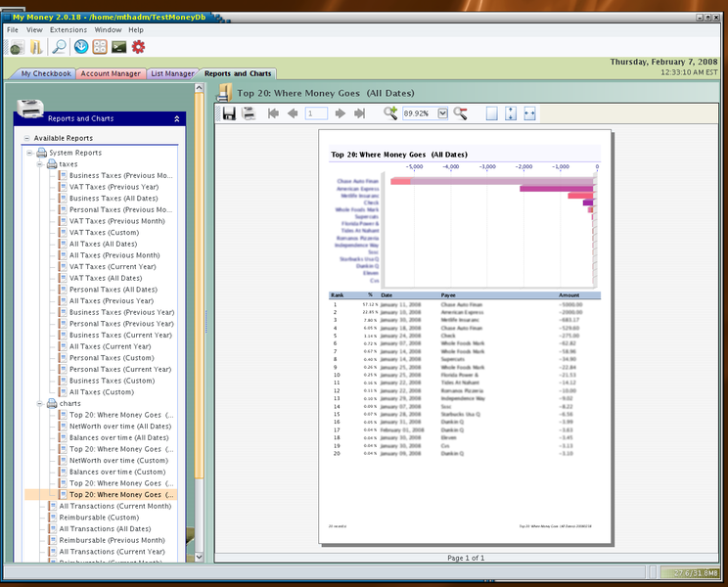Collapse the charts tree folder
Screen dimensions: 728x587
(x=40, y=404)
